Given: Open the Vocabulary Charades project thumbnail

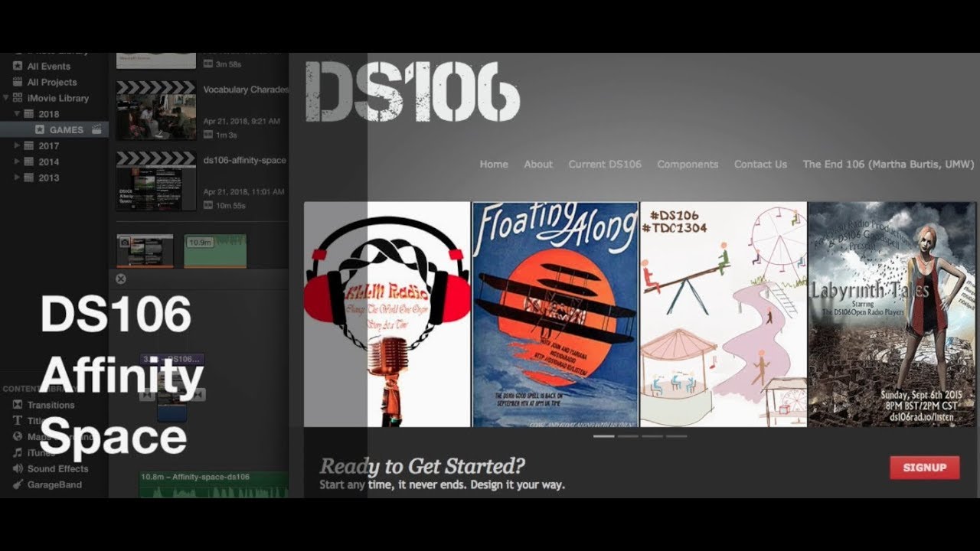Looking at the screenshot, I should click(x=156, y=110).
